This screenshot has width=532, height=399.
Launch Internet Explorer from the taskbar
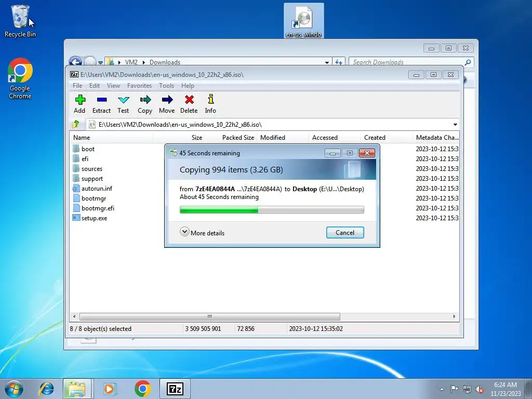point(46,389)
